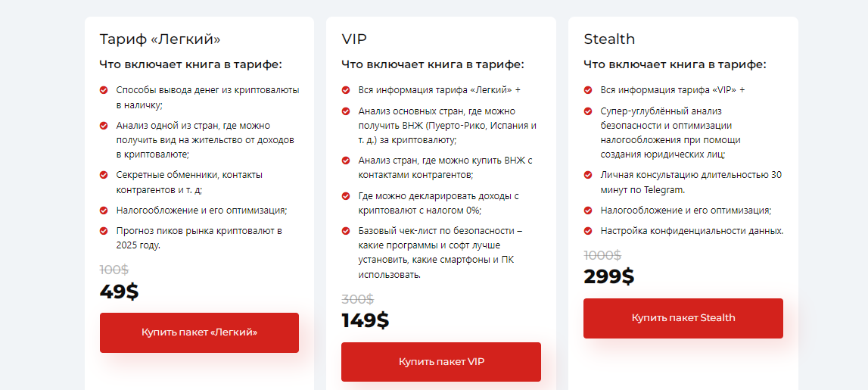The width and height of the screenshot is (868, 390).
Task: Click checkmark icon beside «Супер-углублённый анализ»
Action: (588, 111)
